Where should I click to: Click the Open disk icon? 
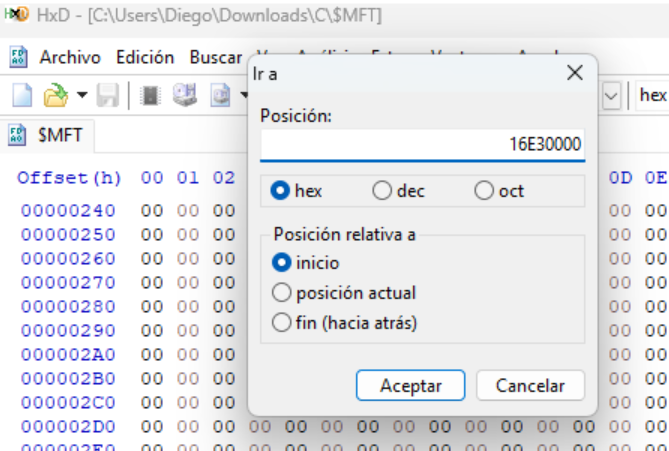(185, 95)
